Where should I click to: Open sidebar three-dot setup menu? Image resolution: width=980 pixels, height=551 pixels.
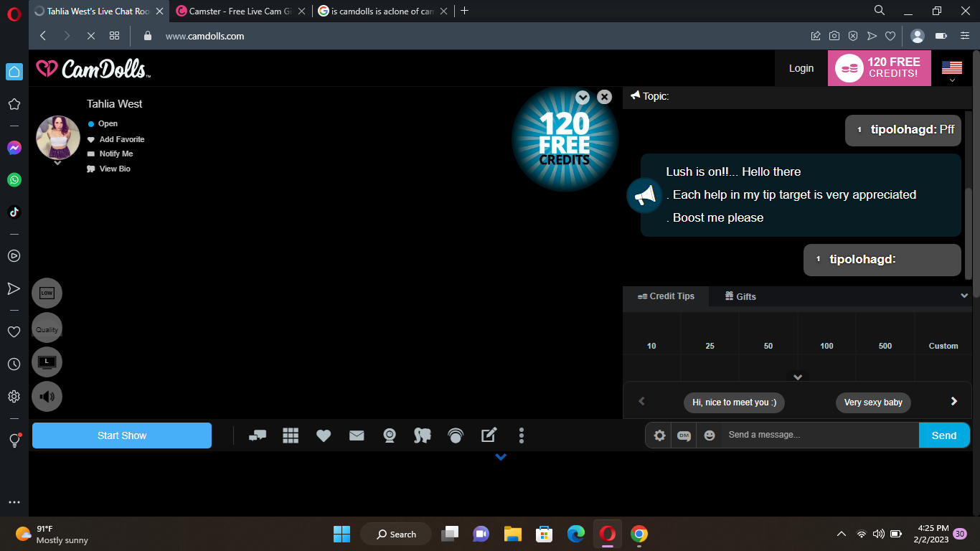click(14, 502)
